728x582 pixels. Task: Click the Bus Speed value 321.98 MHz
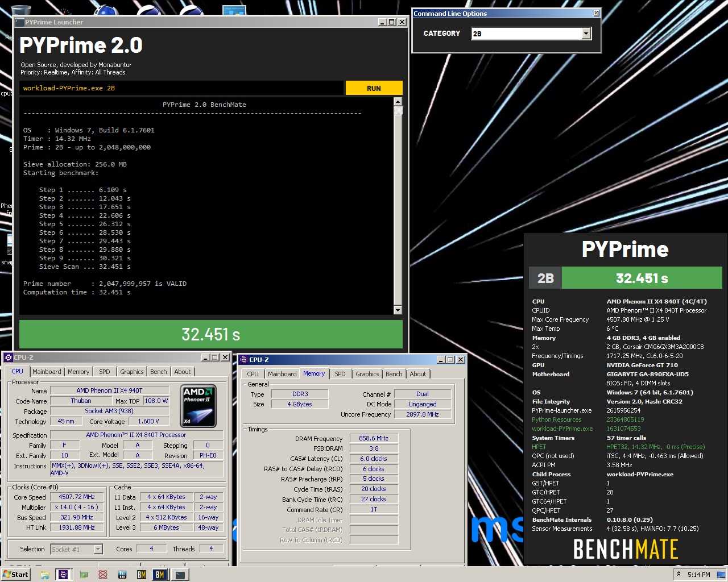point(77,517)
